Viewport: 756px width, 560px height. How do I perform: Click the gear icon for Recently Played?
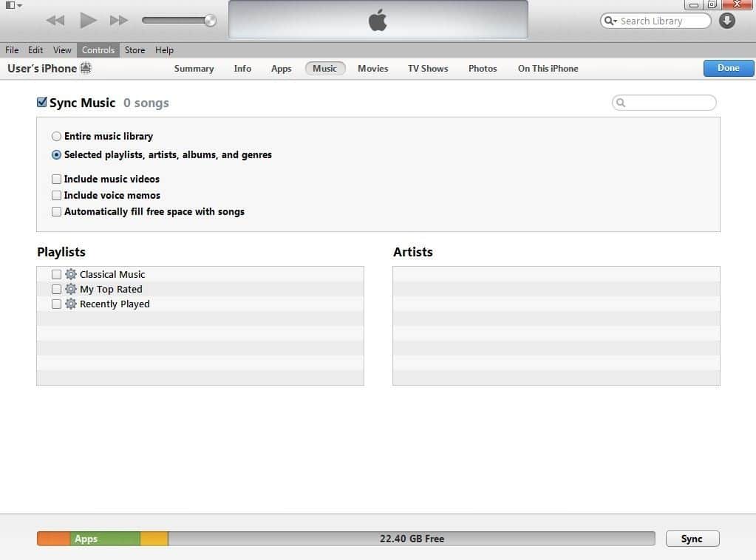point(71,304)
